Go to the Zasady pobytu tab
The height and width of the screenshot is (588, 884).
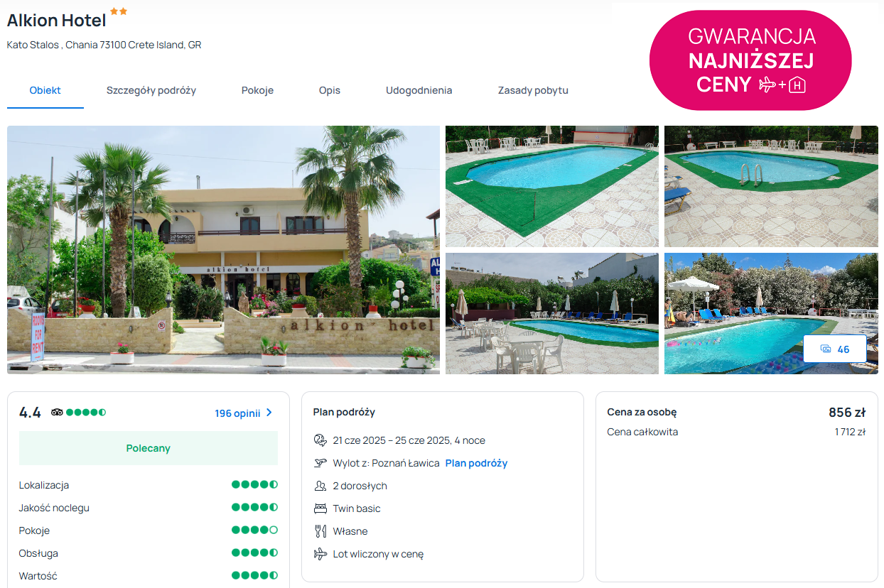(533, 90)
